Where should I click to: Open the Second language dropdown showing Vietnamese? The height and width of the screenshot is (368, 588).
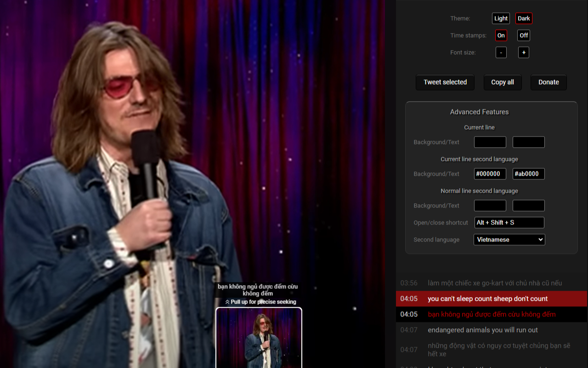pyautogui.click(x=509, y=240)
